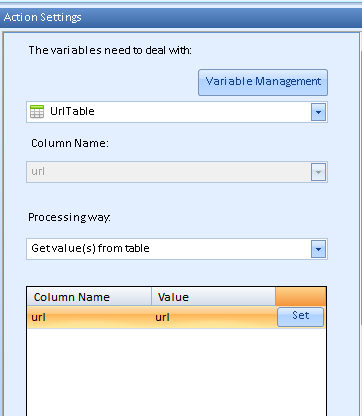Image resolution: width=362 pixels, height=416 pixels.
Task: Expand the Column Name dropdown arrow
Action: 318,172
